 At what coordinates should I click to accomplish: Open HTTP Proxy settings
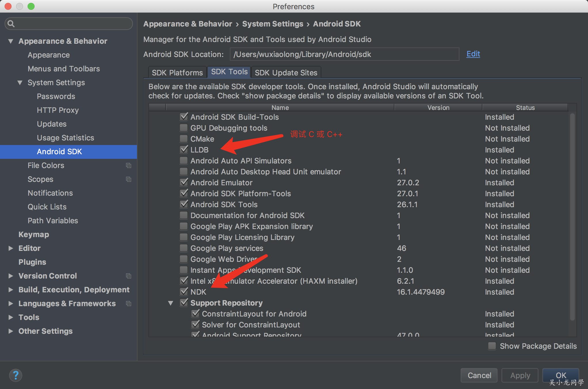58,110
